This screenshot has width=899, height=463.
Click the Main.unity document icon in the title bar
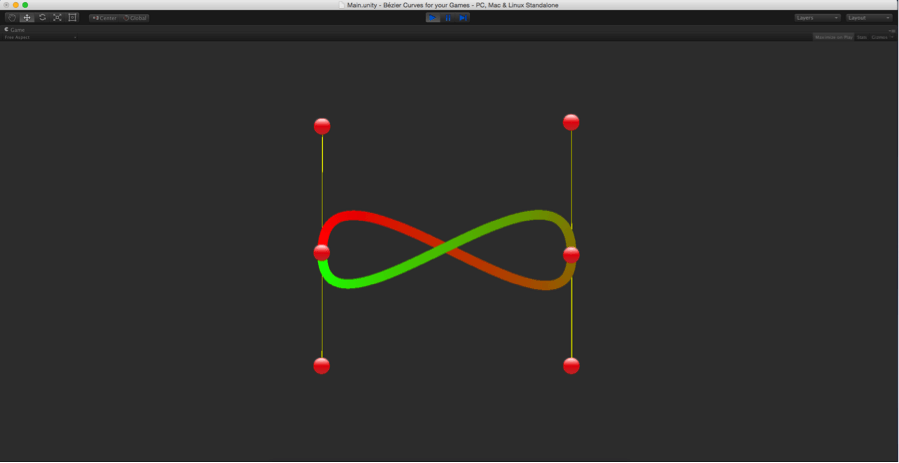(342, 5)
